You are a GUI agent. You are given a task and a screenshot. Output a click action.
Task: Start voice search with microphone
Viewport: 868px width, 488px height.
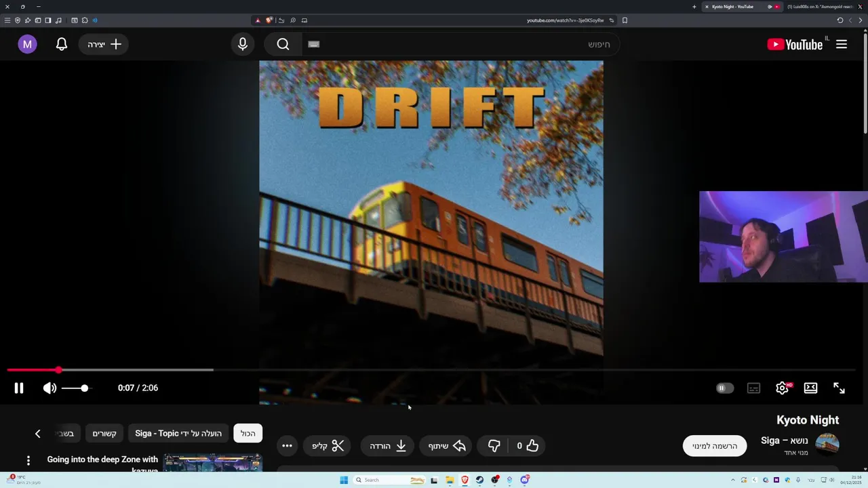(x=243, y=44)
